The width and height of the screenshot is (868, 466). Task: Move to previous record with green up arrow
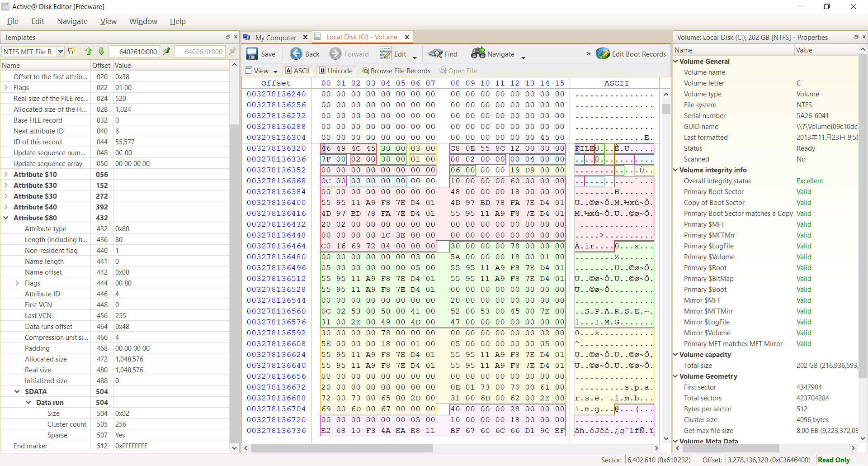[89, 52]
